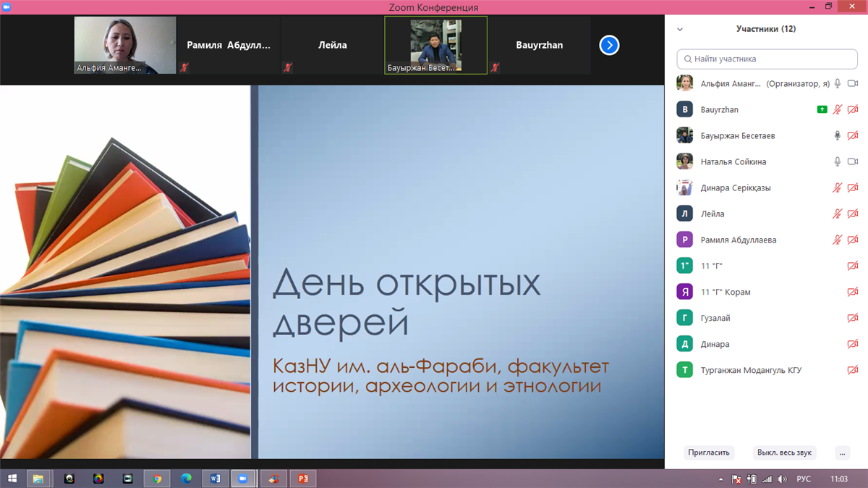The height and width of the screenshot is (488, 868).
Task: Click Bauyrzhan's green screen-share indicator icon
Action: (x=822, y=110)
